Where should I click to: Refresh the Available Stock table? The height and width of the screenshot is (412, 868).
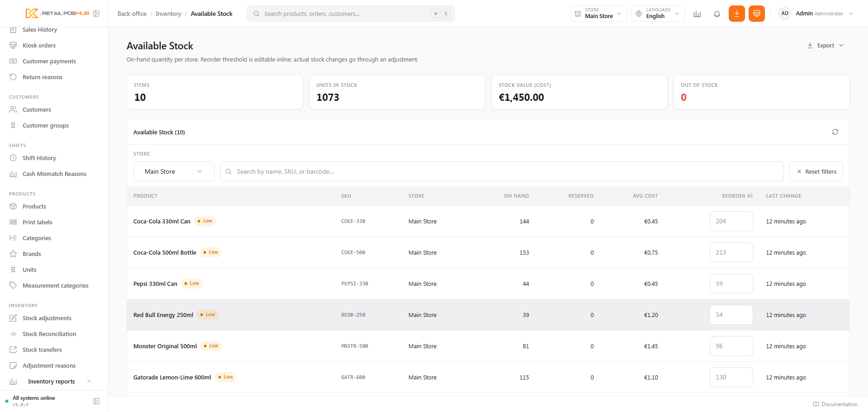click(x=835, y=132)
